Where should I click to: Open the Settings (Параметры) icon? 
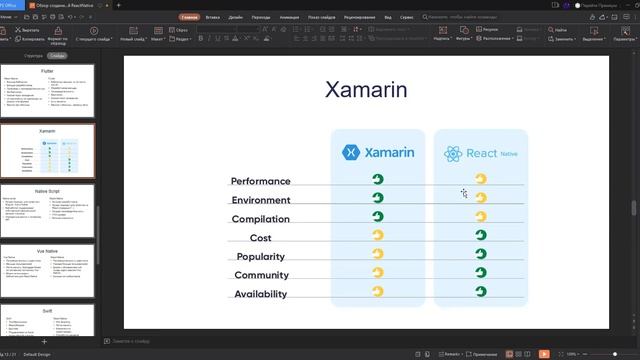click(x=625, y=31)
